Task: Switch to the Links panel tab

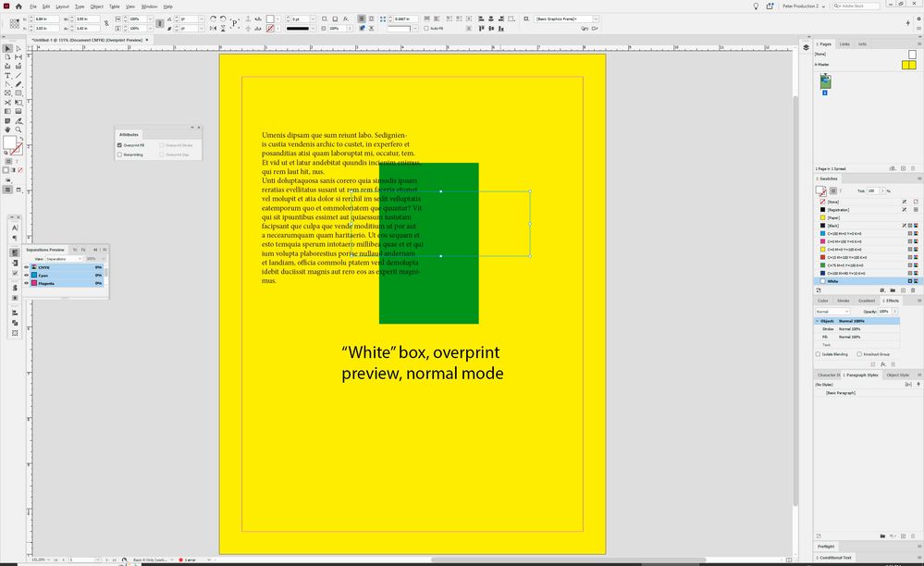Action: [844, 43]
